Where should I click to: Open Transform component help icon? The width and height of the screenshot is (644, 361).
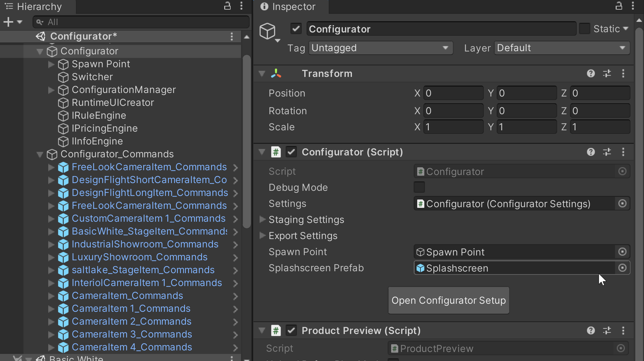tap(591, 74)
